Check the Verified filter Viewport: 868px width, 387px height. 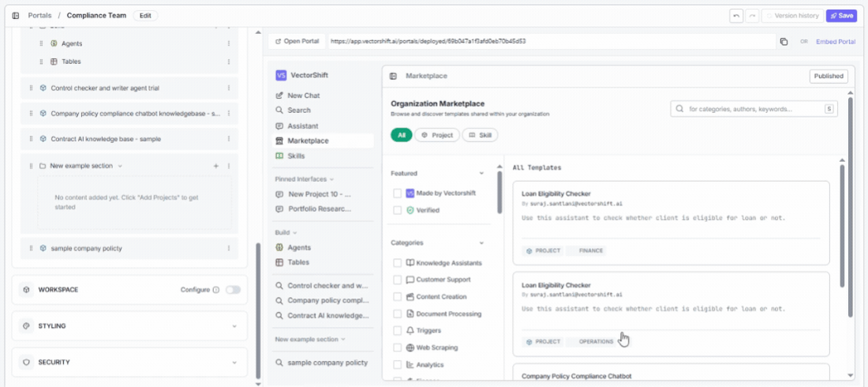coord(397,210)
